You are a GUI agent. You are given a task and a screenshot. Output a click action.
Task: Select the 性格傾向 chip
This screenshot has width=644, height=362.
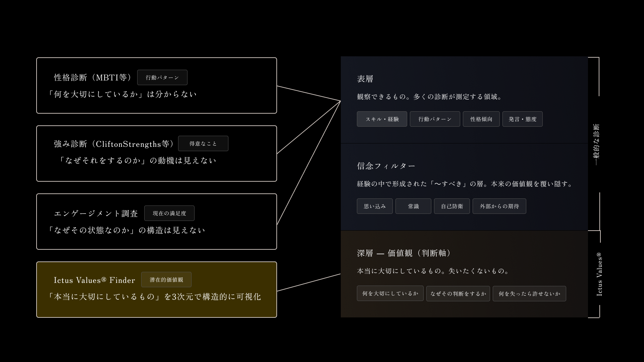point(481,119)
